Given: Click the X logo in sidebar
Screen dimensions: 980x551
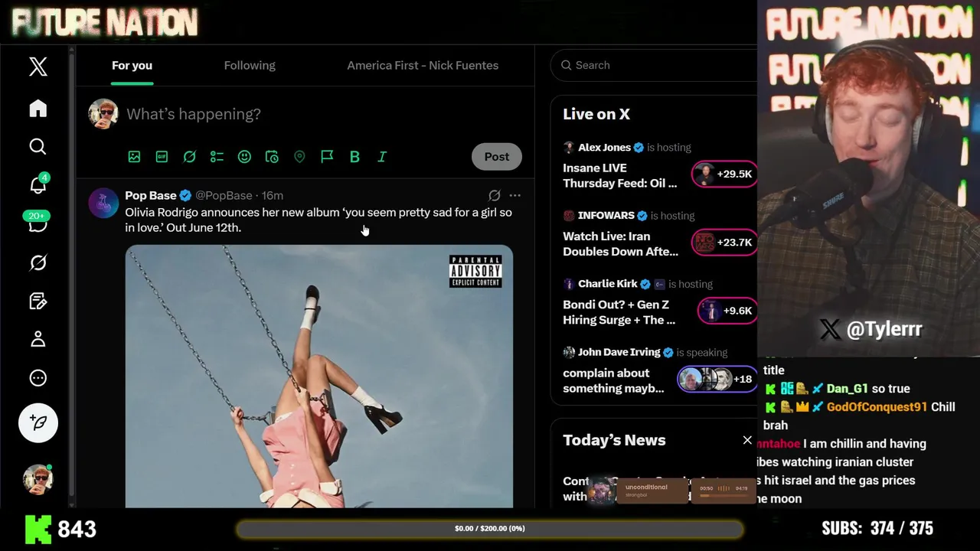Looking at the screenshot, I should pyautogui.click(x=38, y=67).
